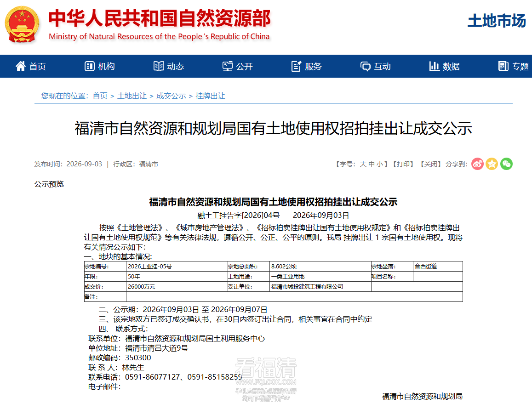
Task: Click the 挂牌出让 breadcrumb link
Action: tap(210, 96)
